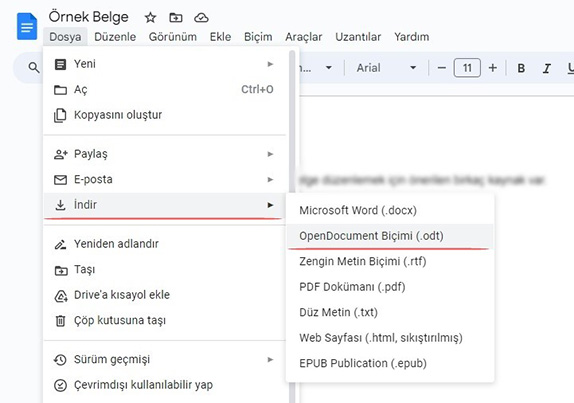Open the Arial font dropdown

pyautogui.click(x=386, y=68)
